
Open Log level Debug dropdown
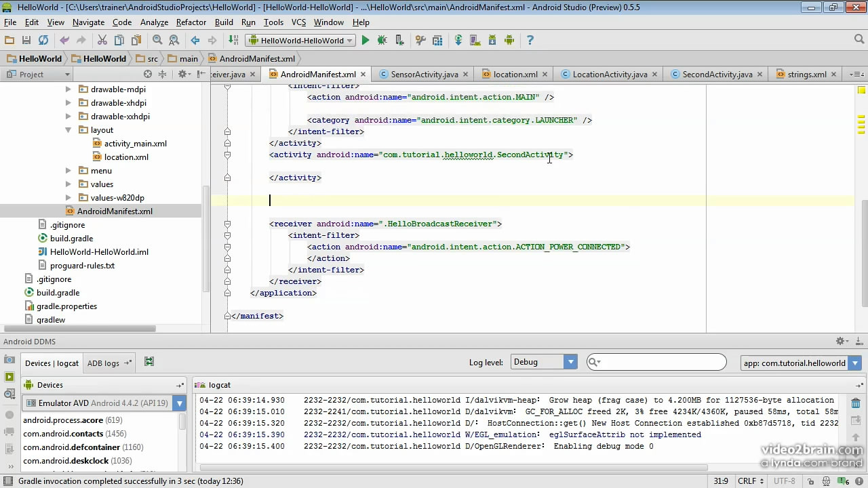pyautogui.click(x=543, y=362)
